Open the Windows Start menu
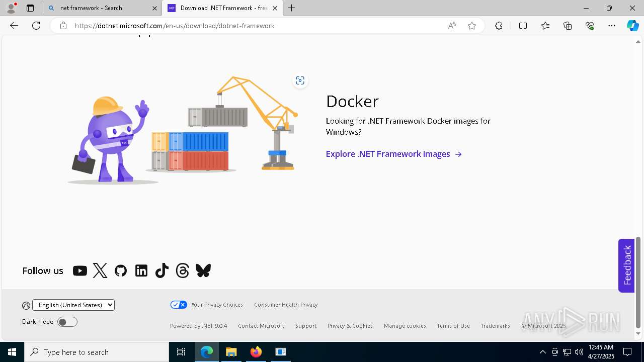Viewport: 644px width, 362px height. (x=12, y=352)
